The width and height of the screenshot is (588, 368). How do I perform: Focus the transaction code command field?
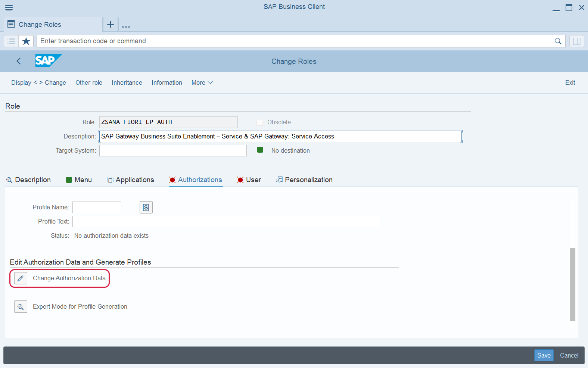(x=295, y=41)
